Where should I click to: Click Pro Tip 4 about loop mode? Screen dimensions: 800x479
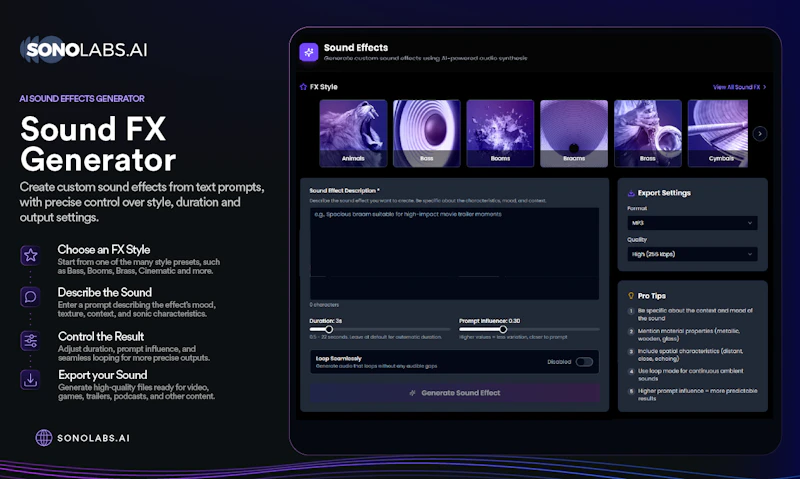coord(690,375)
